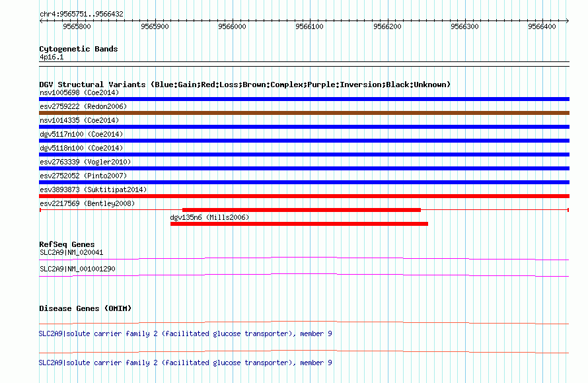Open the esv2763339 (Vogler2010) blue bar

pos(304,168)
